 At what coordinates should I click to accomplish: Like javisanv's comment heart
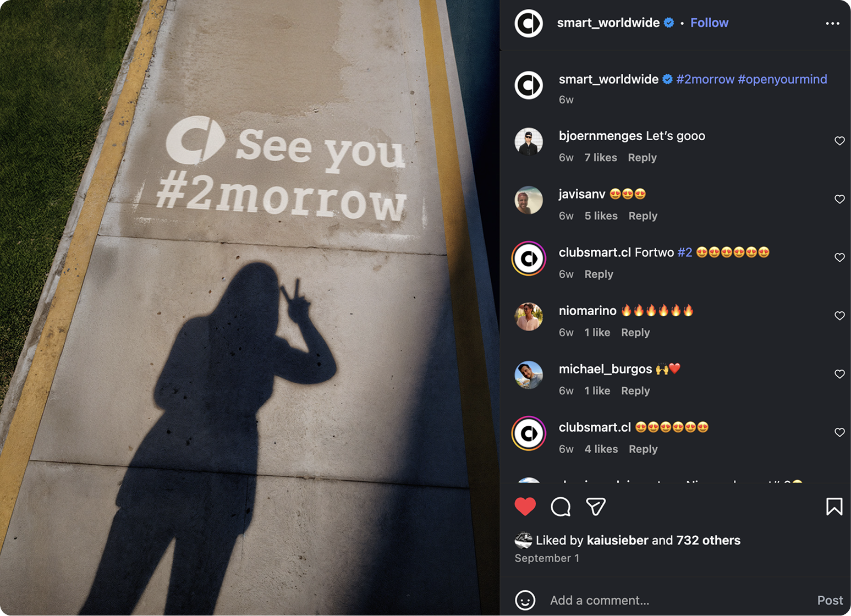tap(839, 199)
